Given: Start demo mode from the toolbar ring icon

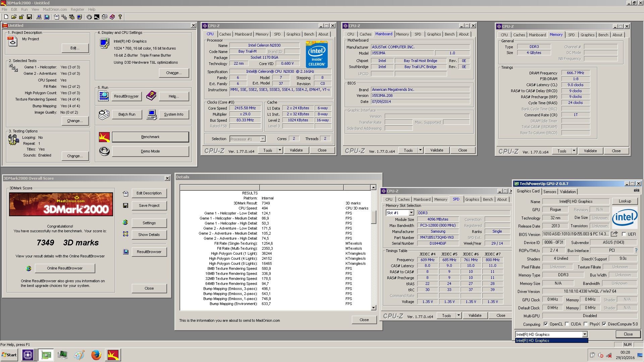Looking at the screenshot, I should coord(89,17).
